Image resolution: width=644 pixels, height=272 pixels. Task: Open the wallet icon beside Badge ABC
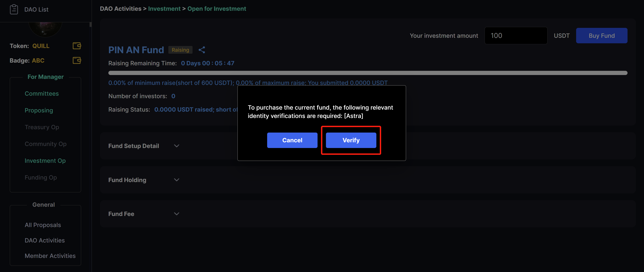pos(77,60)
